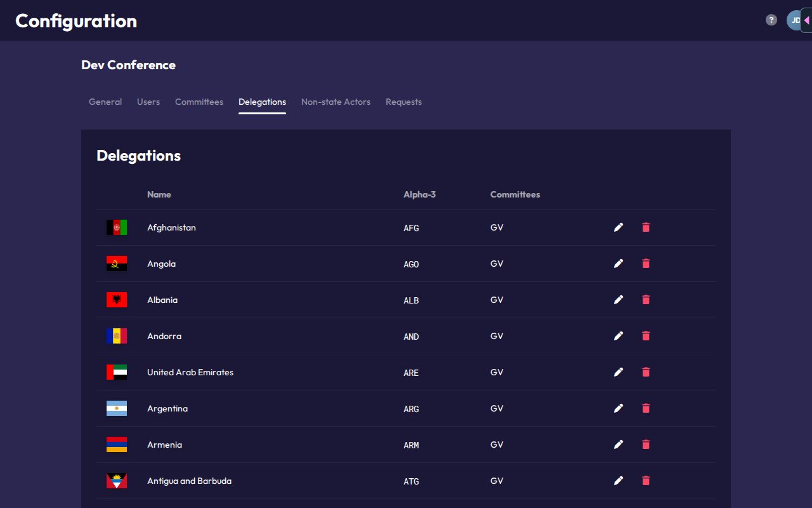The image size is (812, 508).
Task: Delete the Antigua and Barbuda delegation
Action: tap(646, 481)
